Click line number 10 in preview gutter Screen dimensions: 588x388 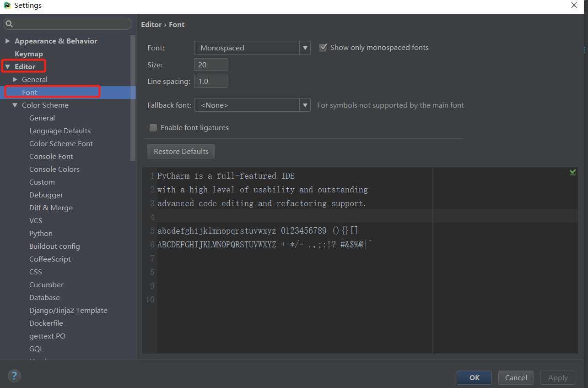(x=150, y=300)
